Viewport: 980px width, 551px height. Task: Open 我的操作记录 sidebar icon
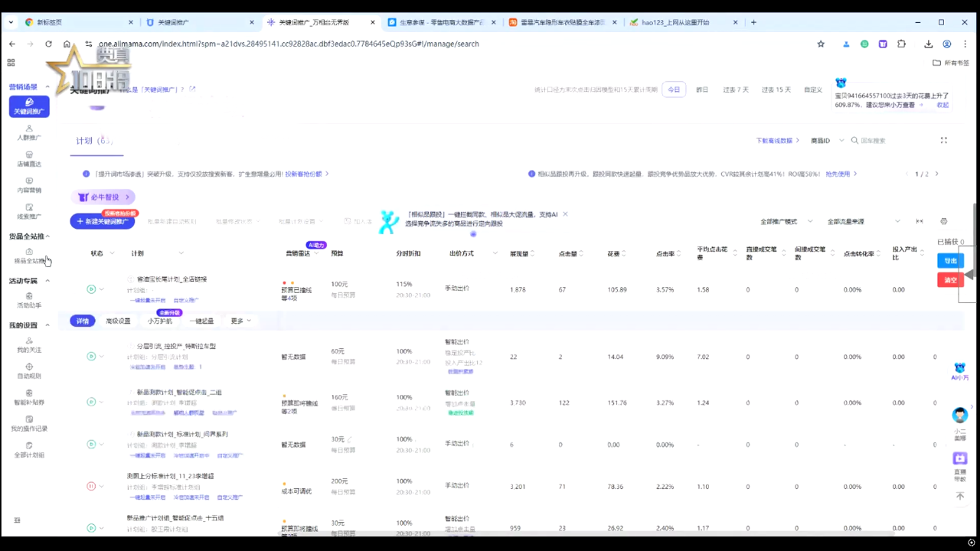(x=29, y=423)
